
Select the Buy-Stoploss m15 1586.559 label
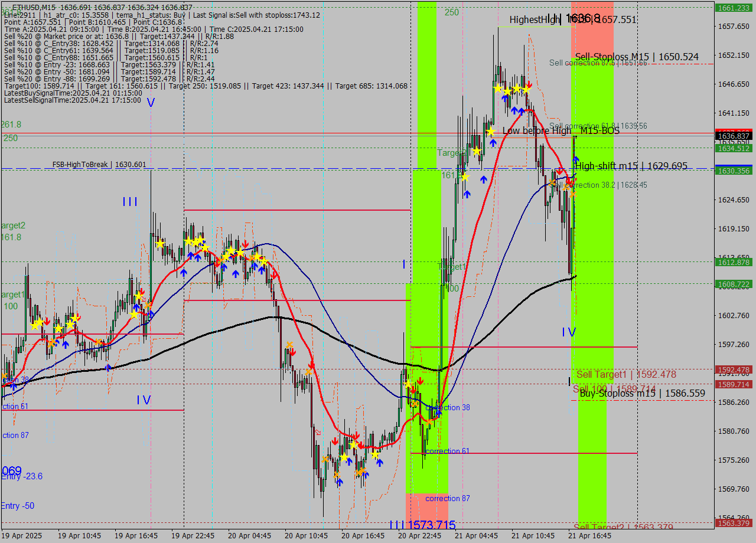coord(642,393)
